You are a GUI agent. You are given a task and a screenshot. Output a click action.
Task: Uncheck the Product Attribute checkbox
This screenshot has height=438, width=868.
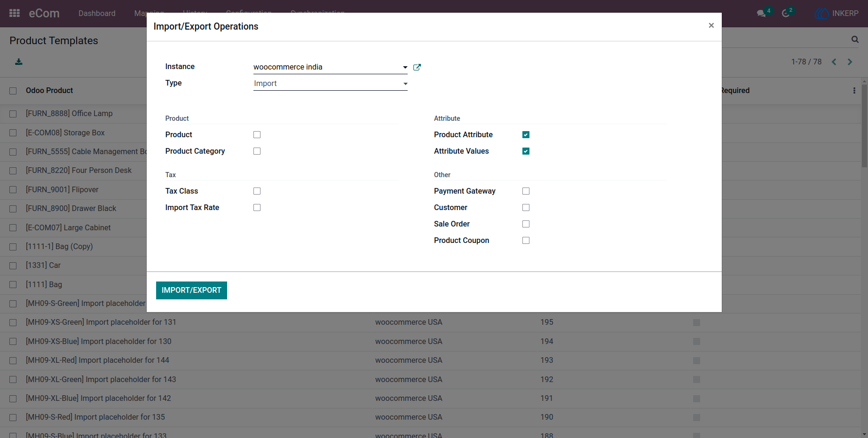[x=526, y=135]
